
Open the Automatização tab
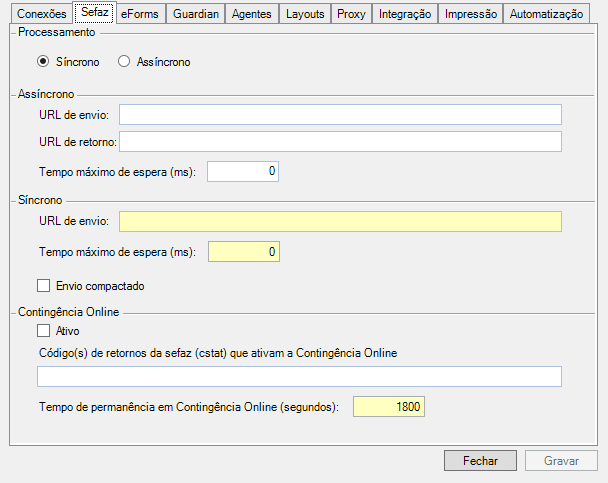545,15
